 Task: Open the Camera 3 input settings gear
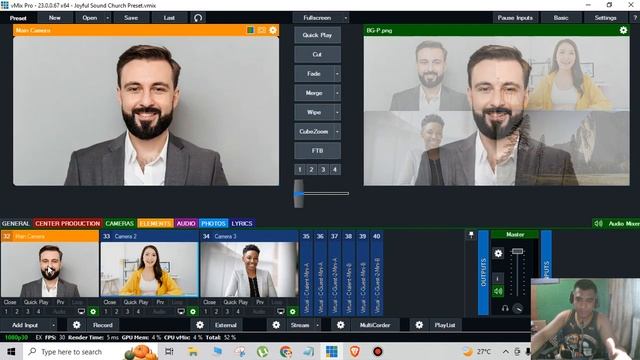point(292,311)
